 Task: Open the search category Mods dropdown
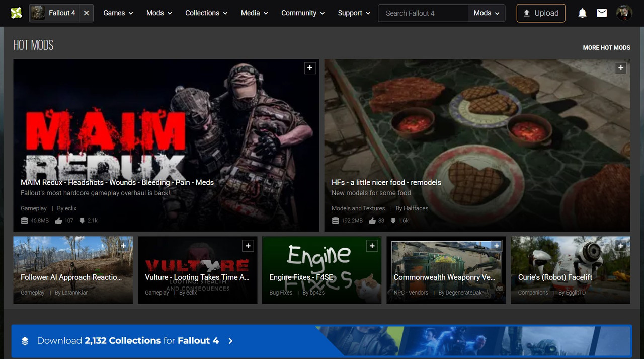point(487,13)
